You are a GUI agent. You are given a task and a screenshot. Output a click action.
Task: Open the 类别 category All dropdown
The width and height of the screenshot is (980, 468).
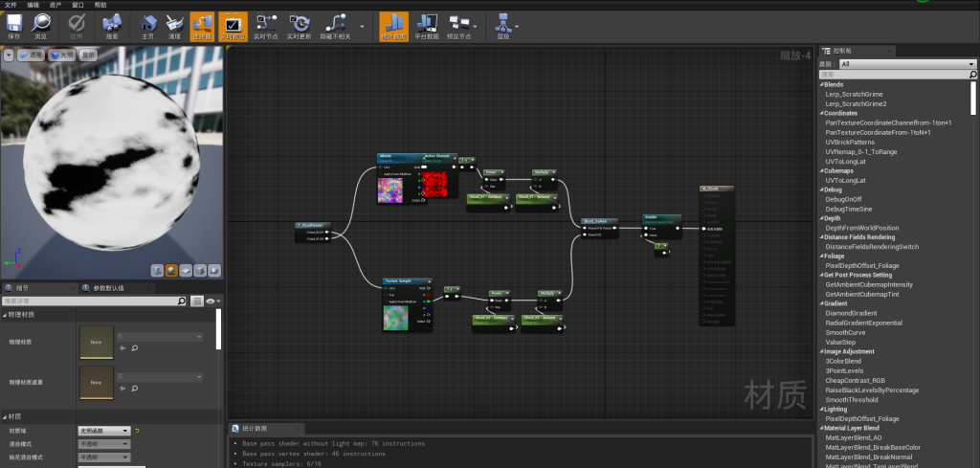907,64
